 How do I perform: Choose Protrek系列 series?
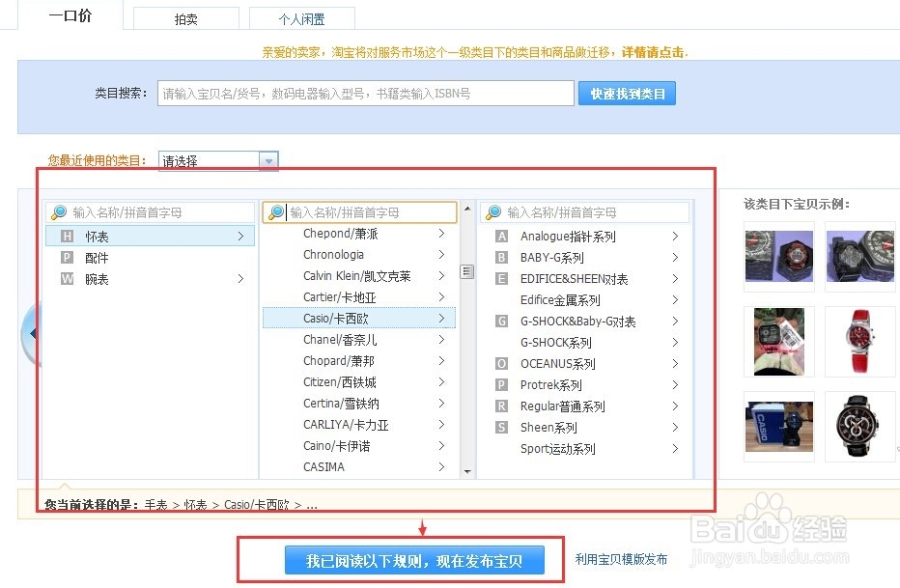coord(585,385)
